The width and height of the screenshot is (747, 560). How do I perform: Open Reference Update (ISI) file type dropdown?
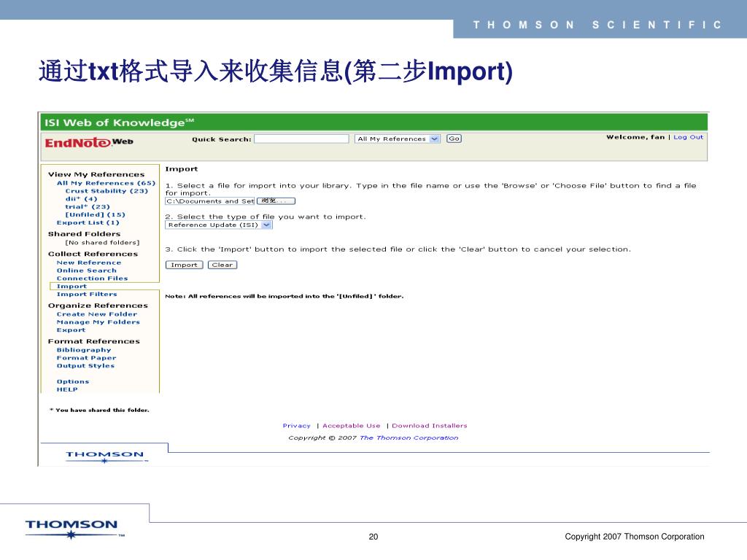point(219,225)
